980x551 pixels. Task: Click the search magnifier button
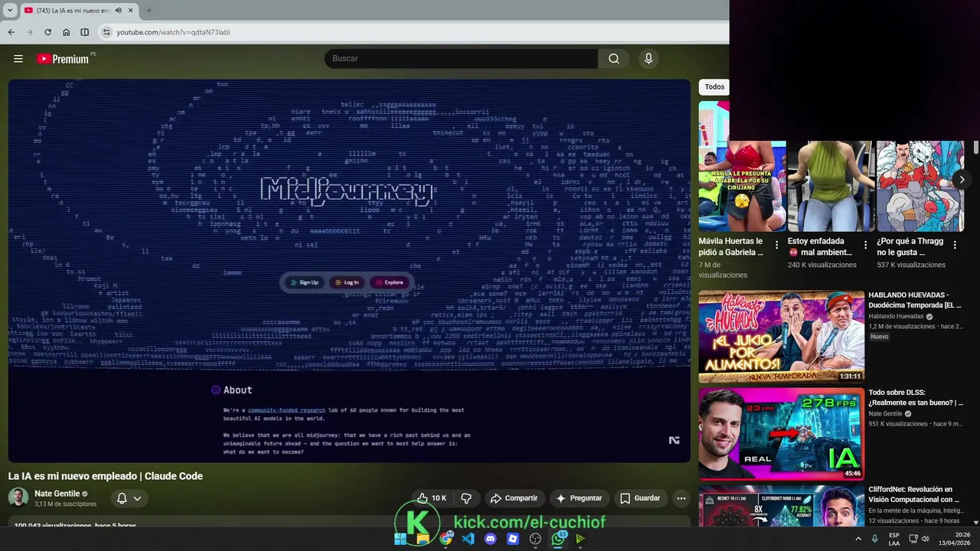tap(614, 59)
